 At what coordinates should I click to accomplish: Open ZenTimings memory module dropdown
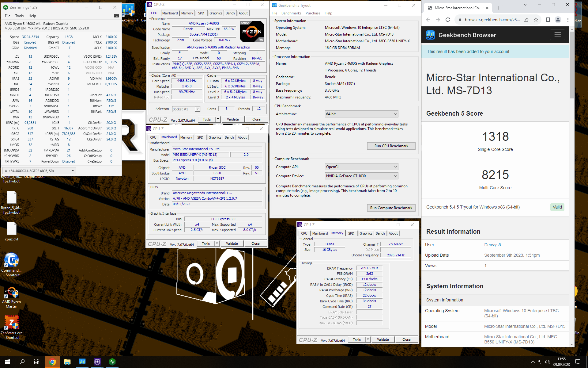coord(39,171)
